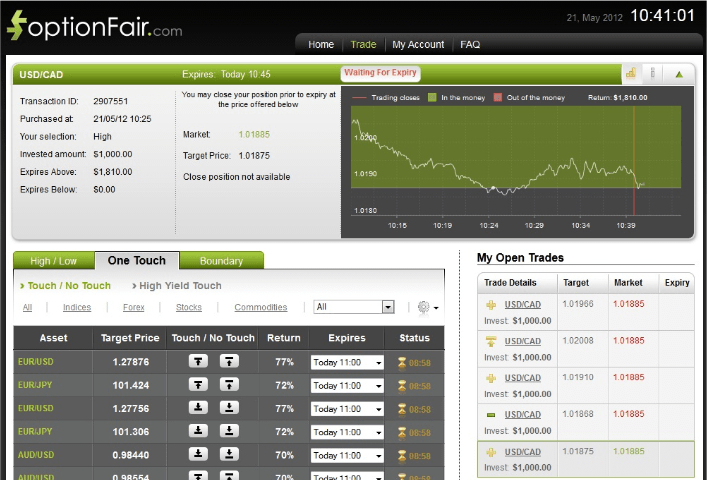Collapse the USD/CAD position panel arrow
The width and height of the screenshot is (708, 480).
pos(679,74)
